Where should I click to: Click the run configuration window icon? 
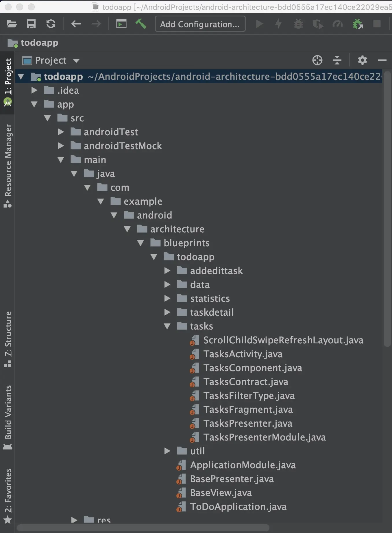(x=121, y=24)
